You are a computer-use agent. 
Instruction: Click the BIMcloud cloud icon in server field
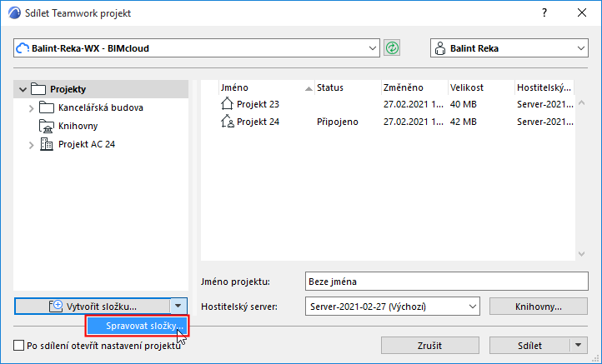(x=23, y=48)
